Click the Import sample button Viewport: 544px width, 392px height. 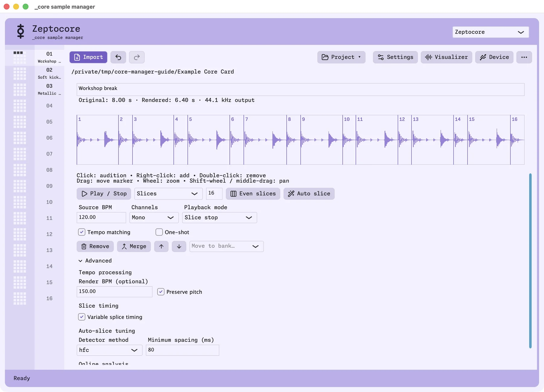pyautogui.click(x=88, y=57)
